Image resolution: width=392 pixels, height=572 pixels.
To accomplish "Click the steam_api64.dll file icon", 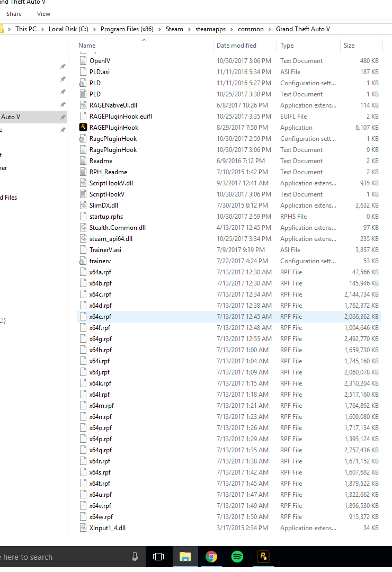I will click(83, 238).
